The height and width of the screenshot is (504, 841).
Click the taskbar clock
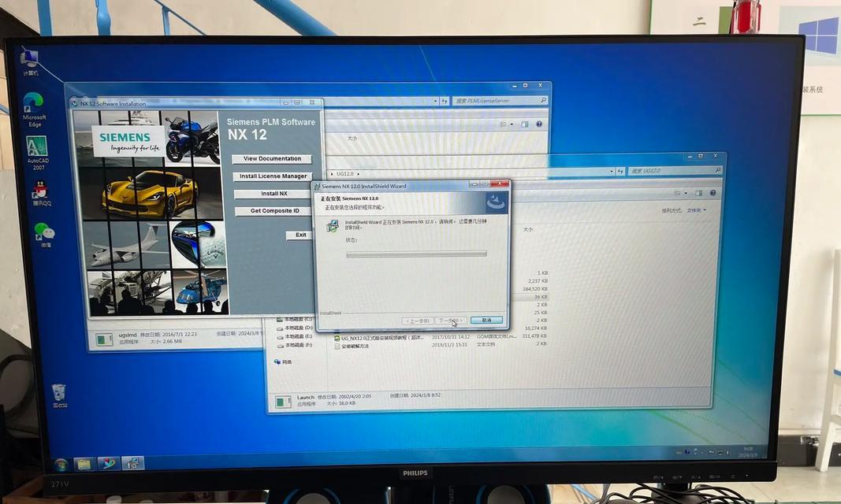click(x=747, y=452)
